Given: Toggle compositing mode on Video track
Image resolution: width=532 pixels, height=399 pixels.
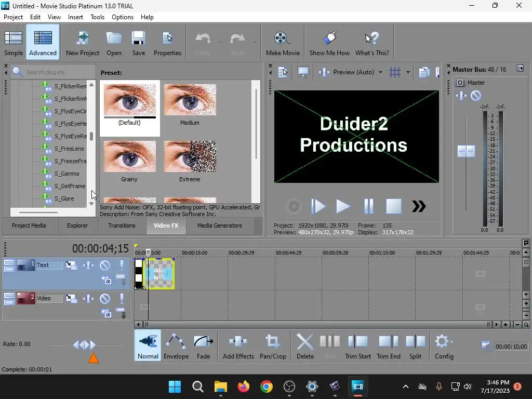Looking at the screenshot, I should coord(106,313).
